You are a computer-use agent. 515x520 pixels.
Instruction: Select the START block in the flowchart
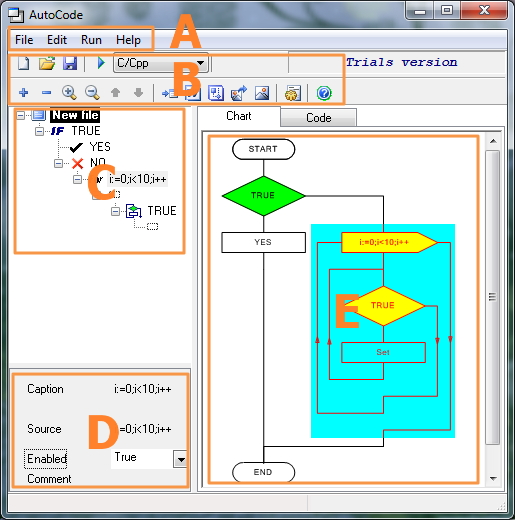pos(263,149)
